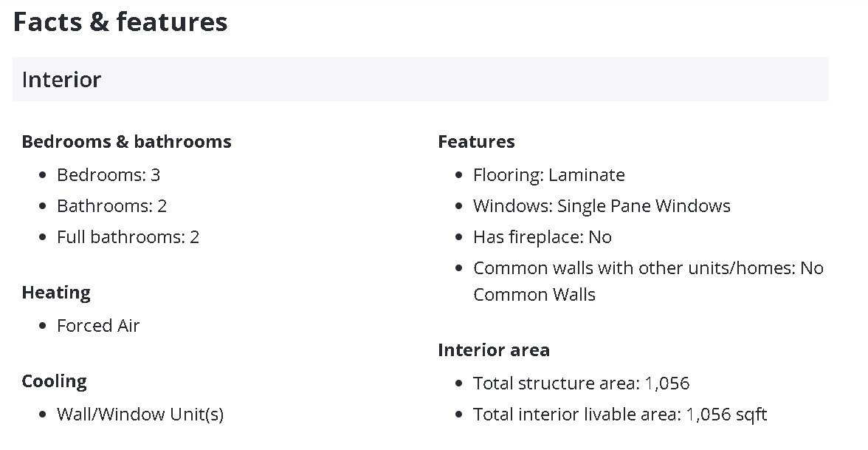Click the Interior area subheading

[493, 350]
